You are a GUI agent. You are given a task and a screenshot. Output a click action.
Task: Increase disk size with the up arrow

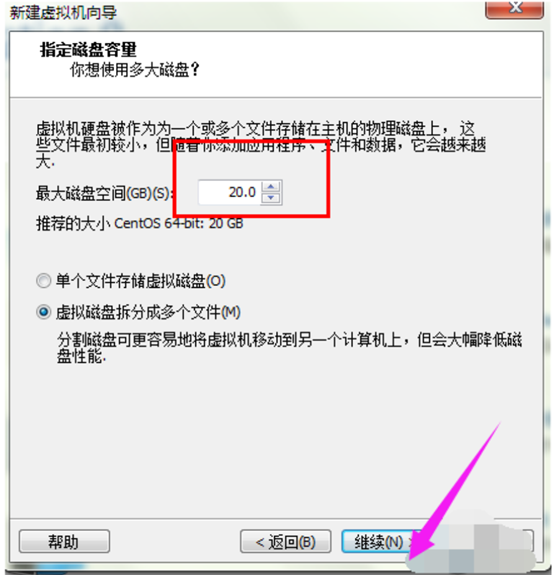pos(271,187)
